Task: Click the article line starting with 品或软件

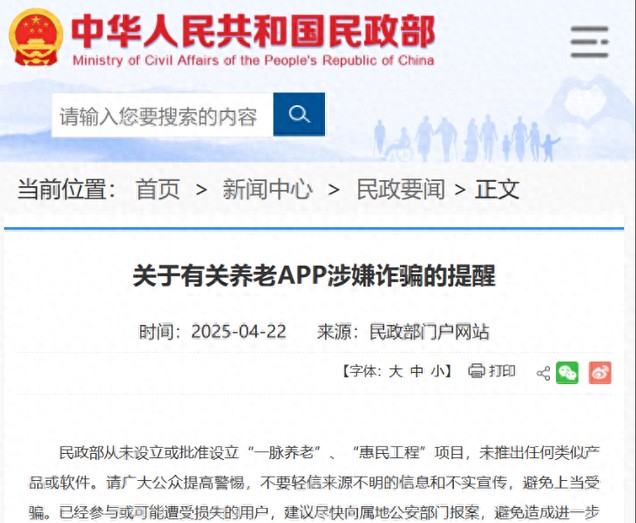Action: pos(314,483)
